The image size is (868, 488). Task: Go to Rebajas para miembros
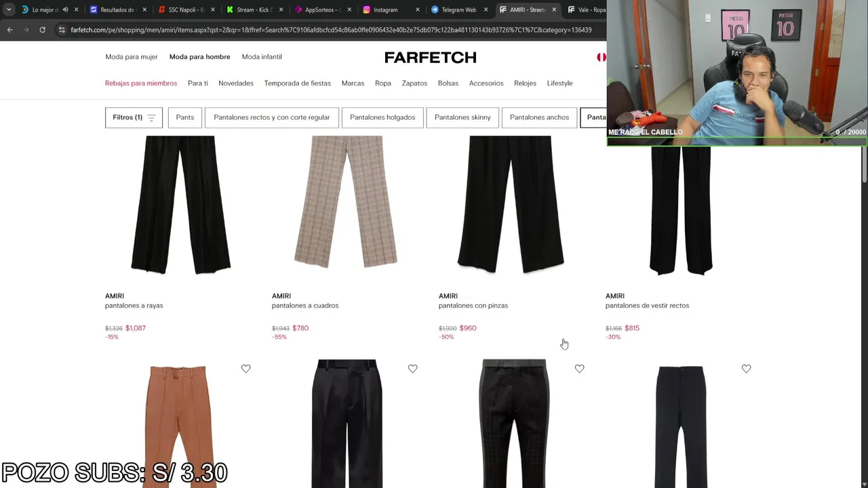[141, 83]
